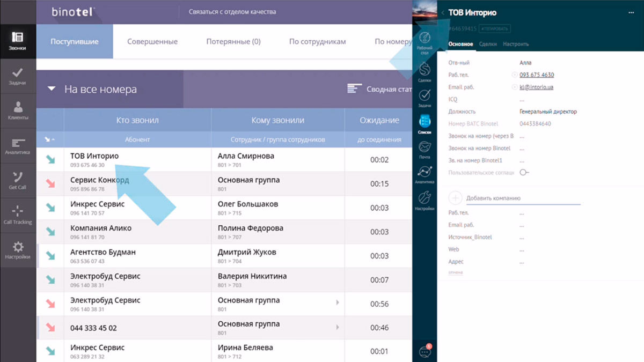Viewport: 644px width, 362px height.
Task: Expand Основная группа arrow in Электробуд Сервис row
Action: (x=338, y=303)
